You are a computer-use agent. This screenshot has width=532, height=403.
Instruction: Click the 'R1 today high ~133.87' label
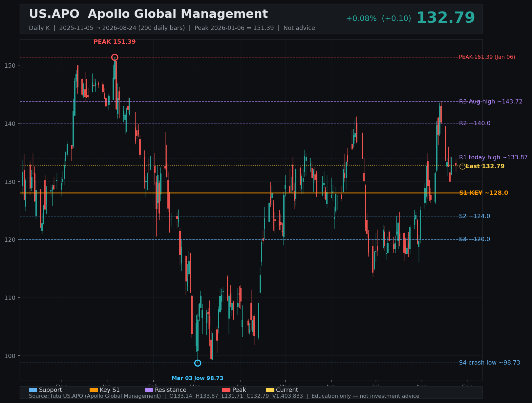(x=493, y=157)
